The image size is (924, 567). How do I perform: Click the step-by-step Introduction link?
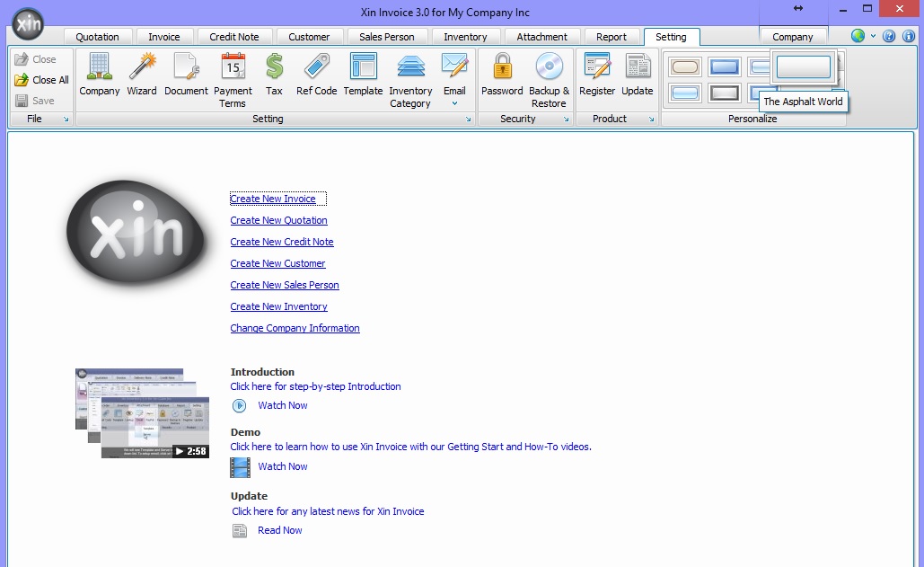315,386
